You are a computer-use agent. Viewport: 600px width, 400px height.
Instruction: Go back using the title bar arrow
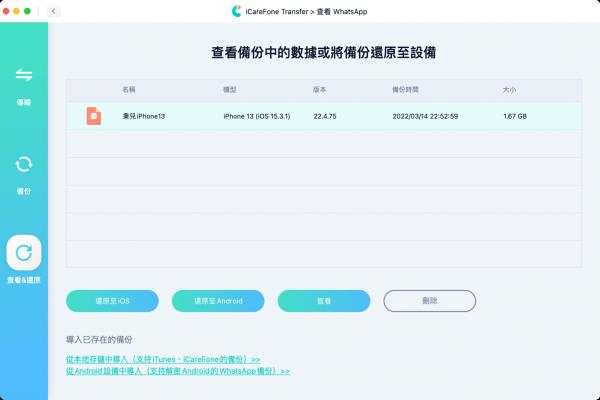pyautogui.click(x=53, y=11)
